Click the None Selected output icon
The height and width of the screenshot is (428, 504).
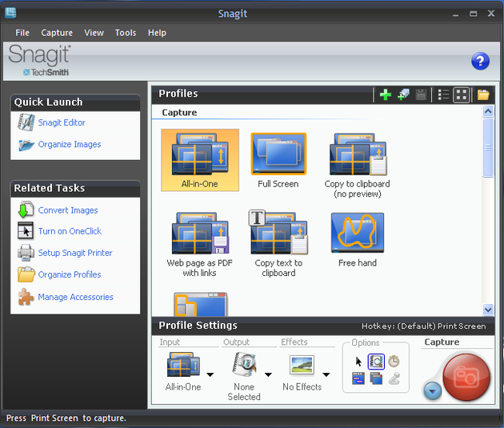tap(244, 364)
